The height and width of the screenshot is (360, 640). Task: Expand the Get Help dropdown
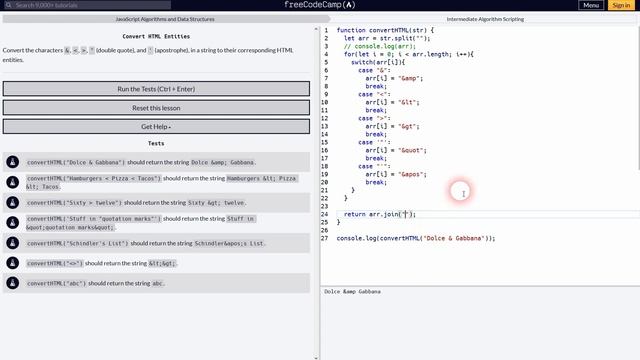pyautogui.click(x=156, y=127)
